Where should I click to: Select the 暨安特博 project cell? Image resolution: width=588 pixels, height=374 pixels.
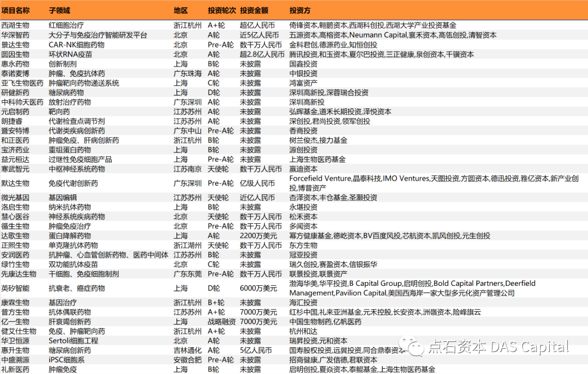[15, 131]
